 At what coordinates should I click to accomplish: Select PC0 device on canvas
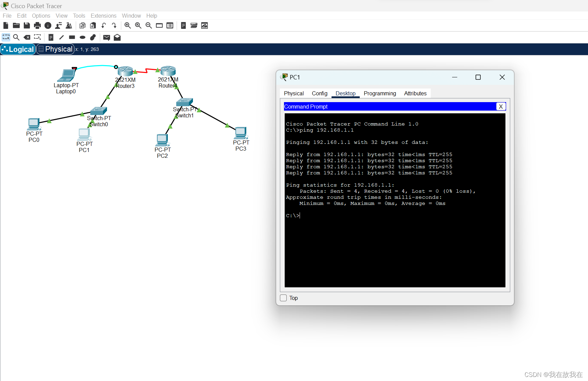pyautogui.click(x=34, y=124)
